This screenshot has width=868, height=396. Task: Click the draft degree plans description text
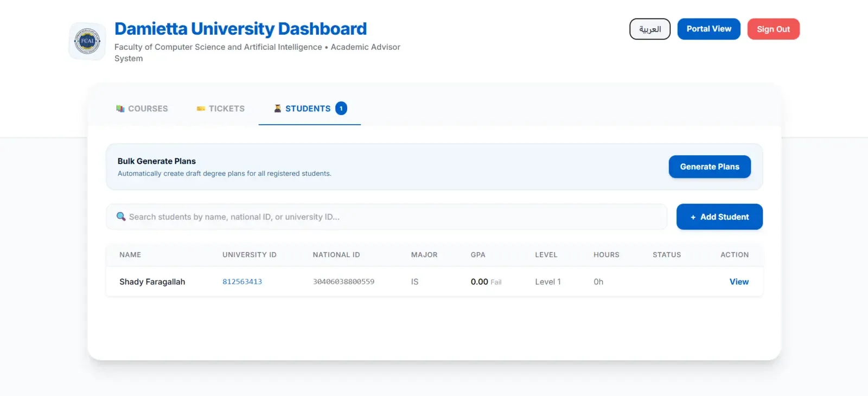pyautogui.click(x=225, y=174)
